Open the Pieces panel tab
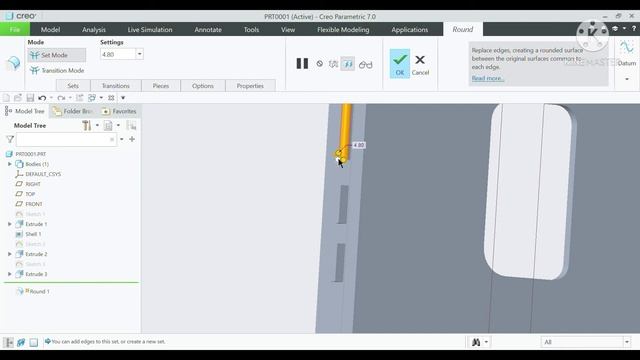 (161, 86)
